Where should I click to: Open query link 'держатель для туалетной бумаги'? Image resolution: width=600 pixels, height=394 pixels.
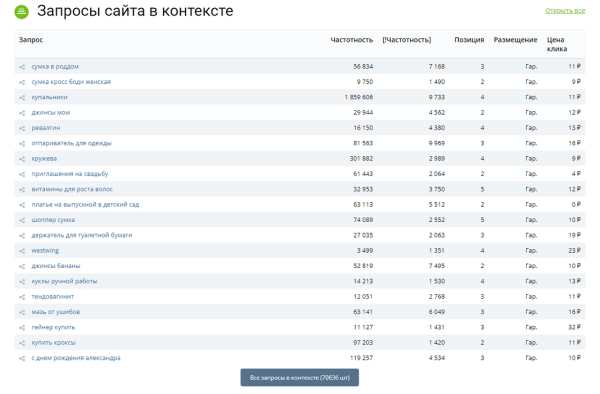click(x=82, y=235)
